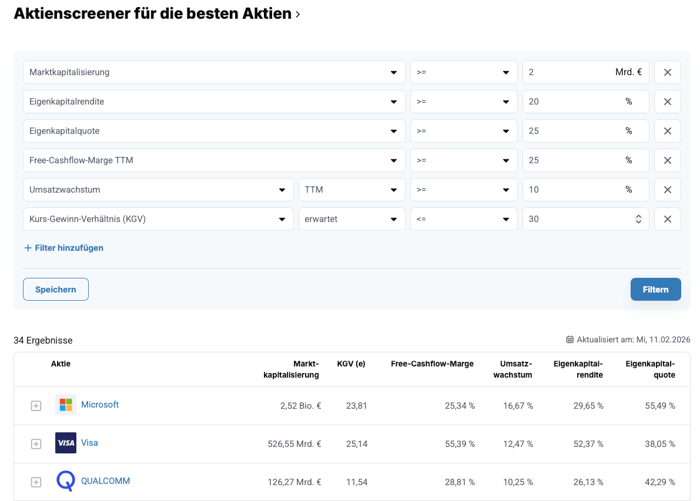Adjust the KGV value stepper arrows
This screenshot has height=501, width=700.
point(638,219)
